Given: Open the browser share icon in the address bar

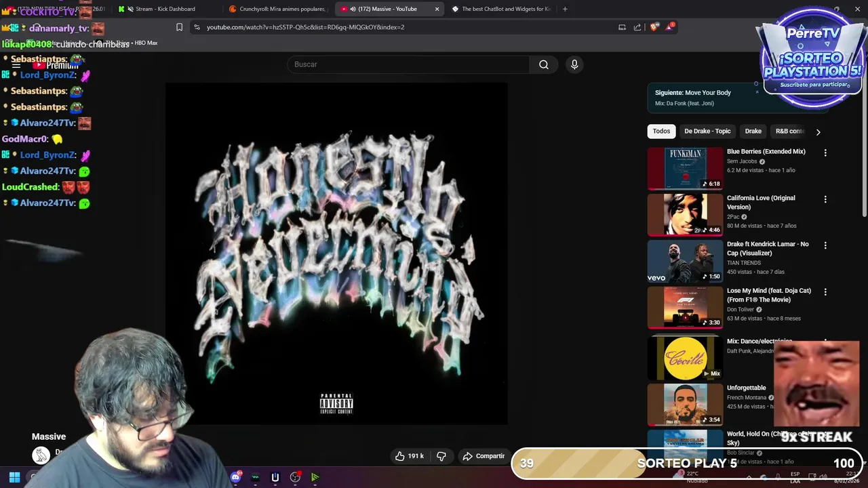Looking at the screenshot, I should pos(637,27).
